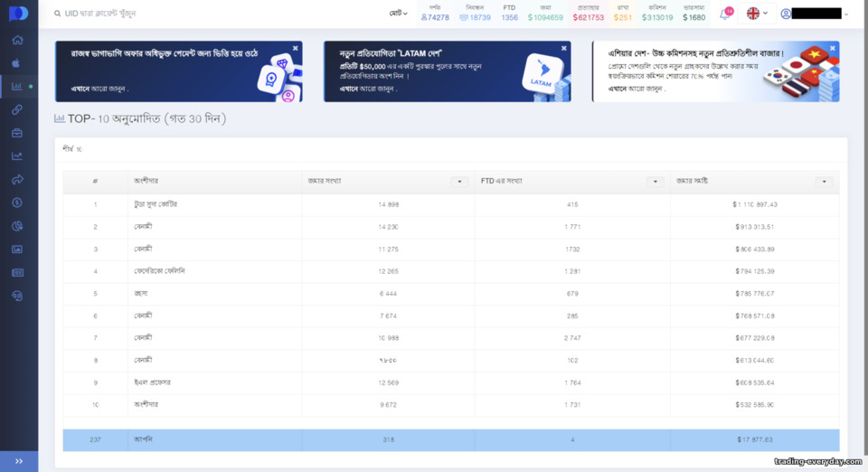Viewport: 868px width, 472px height.
Task: Click the ID card sidebar icon
Action: tap(17, 272)
